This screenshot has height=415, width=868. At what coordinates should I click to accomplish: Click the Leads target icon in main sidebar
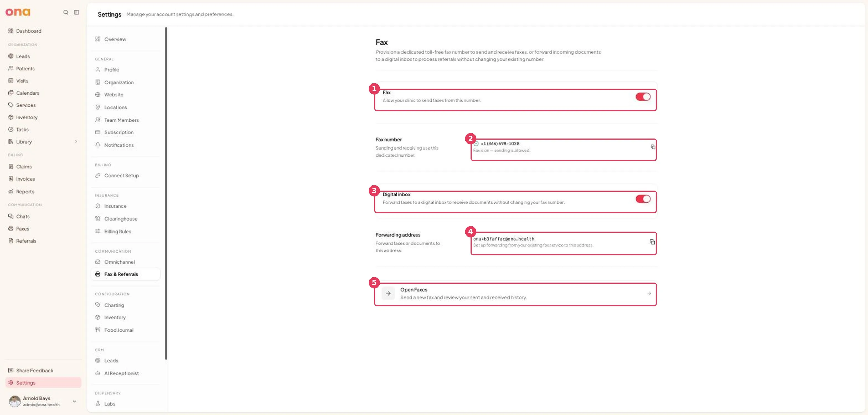click(x=11, y=56)
